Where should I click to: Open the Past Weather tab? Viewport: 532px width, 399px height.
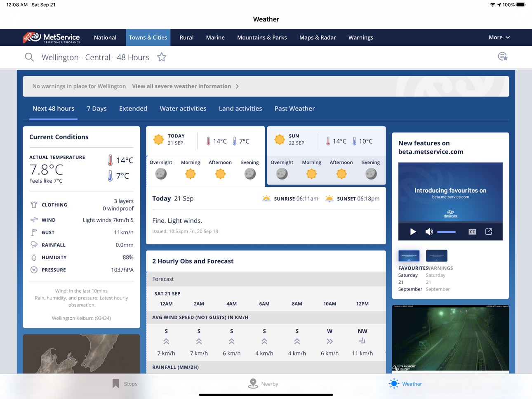tap(294, 109)
